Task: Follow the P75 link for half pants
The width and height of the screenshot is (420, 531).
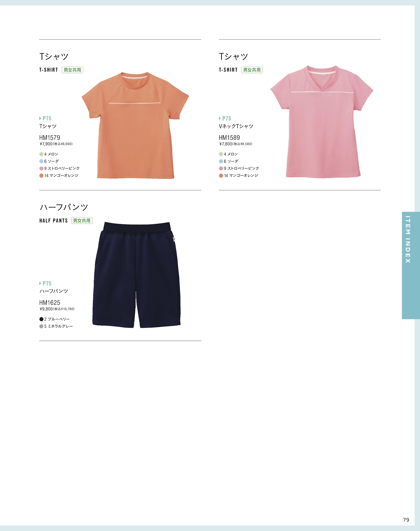Action: click(45, 284)
